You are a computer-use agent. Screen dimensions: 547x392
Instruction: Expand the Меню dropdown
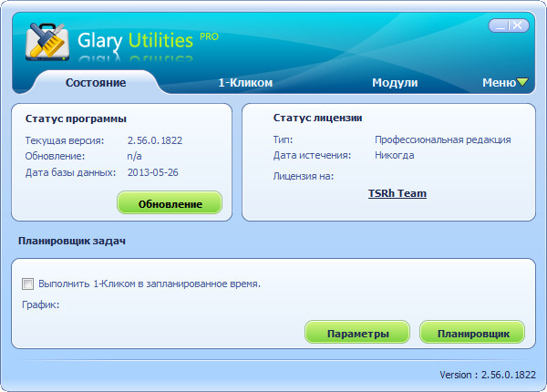click(x=505, y=83)
